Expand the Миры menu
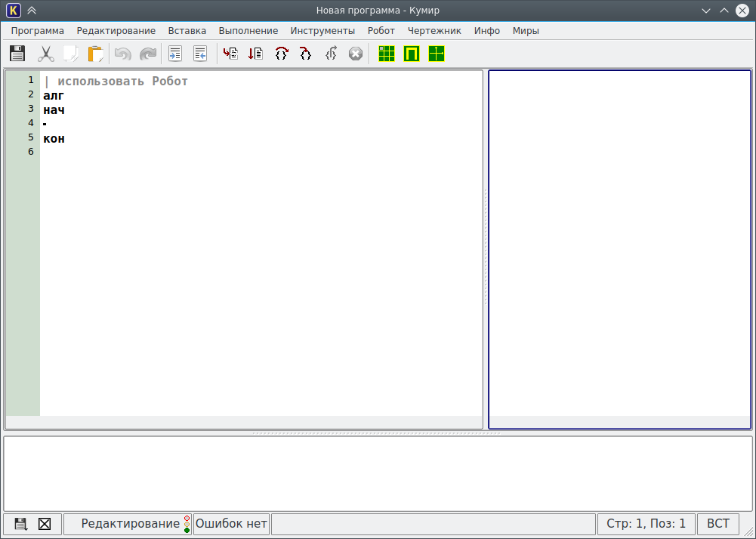756x539 pixels. click(x=526, y=31)
